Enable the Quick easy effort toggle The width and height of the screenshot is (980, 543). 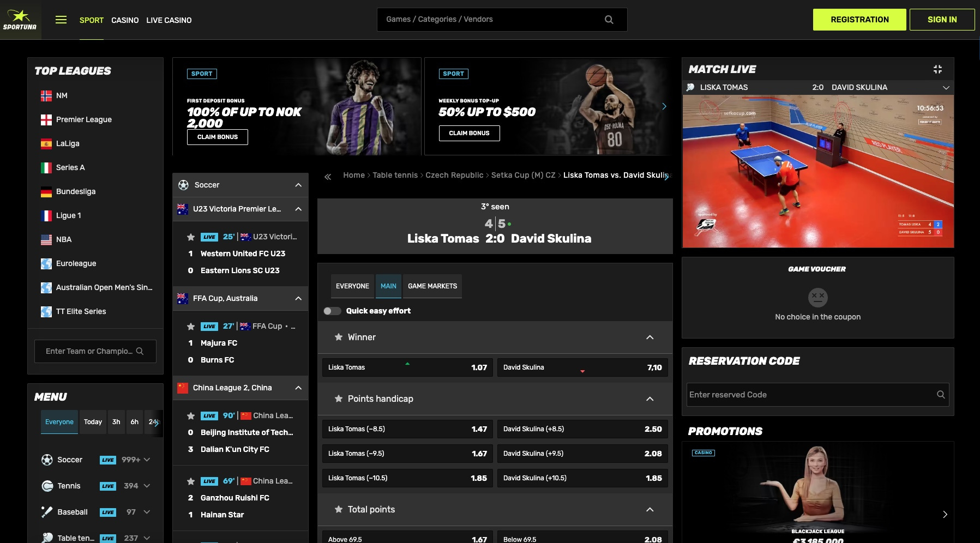(x=332, y=311)
